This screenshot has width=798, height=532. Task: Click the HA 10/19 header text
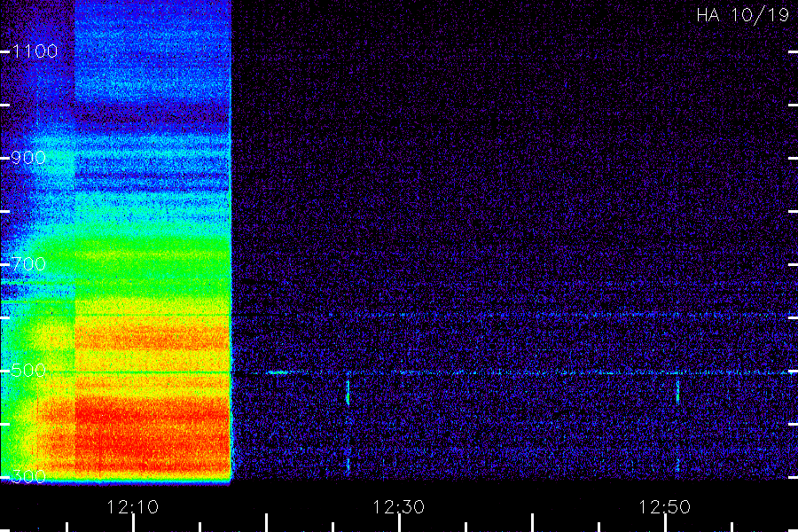click(742, 15)
